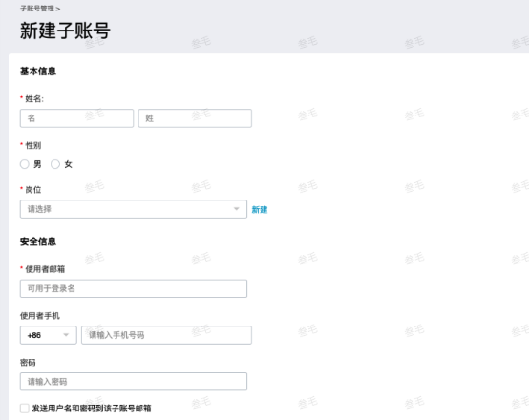
Task: Open the 子账号管理 breadcrumb link
Action: [x=37, y=9]
